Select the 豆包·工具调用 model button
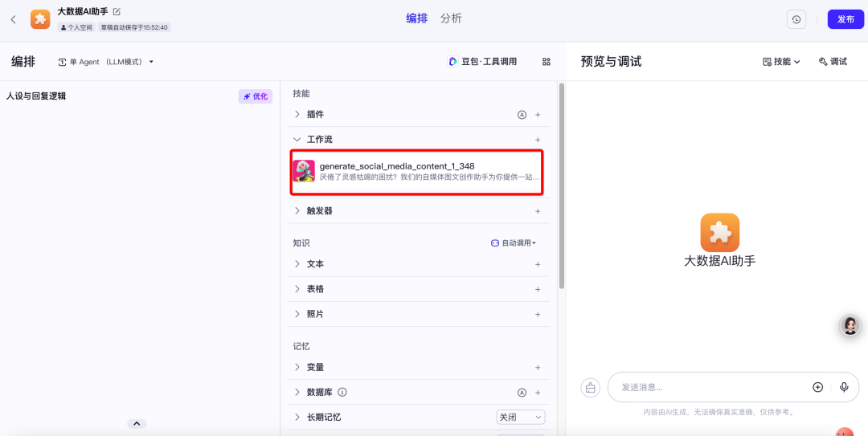The height and width of the screenshot is (436, 868). (483, 62)
